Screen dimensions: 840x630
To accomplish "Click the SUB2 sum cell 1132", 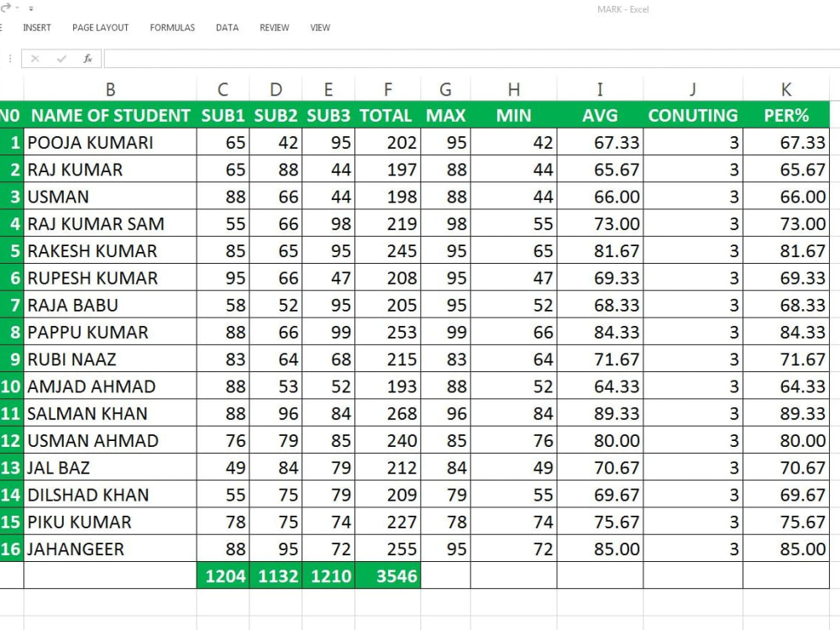I will [x=276, y=576].
